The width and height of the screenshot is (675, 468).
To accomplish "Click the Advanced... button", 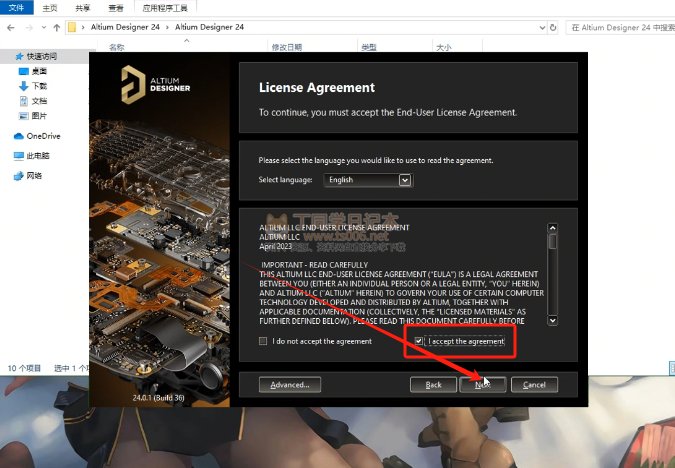I will [x=290, y=385].
